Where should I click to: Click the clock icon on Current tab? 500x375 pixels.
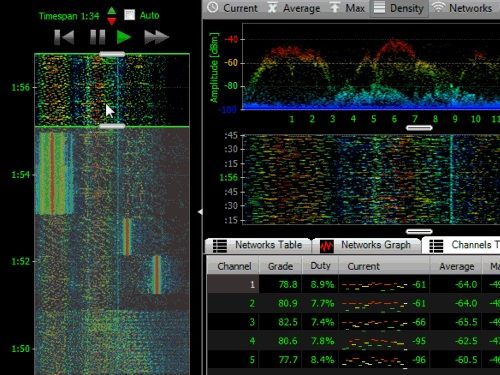(x=213, y=7)
